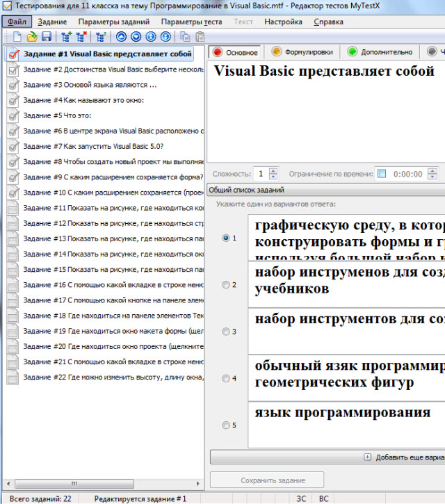The image size is (445, 504).
Task: Select Задание #12 Показать на рисунке
Action: [x=113, y=223]
